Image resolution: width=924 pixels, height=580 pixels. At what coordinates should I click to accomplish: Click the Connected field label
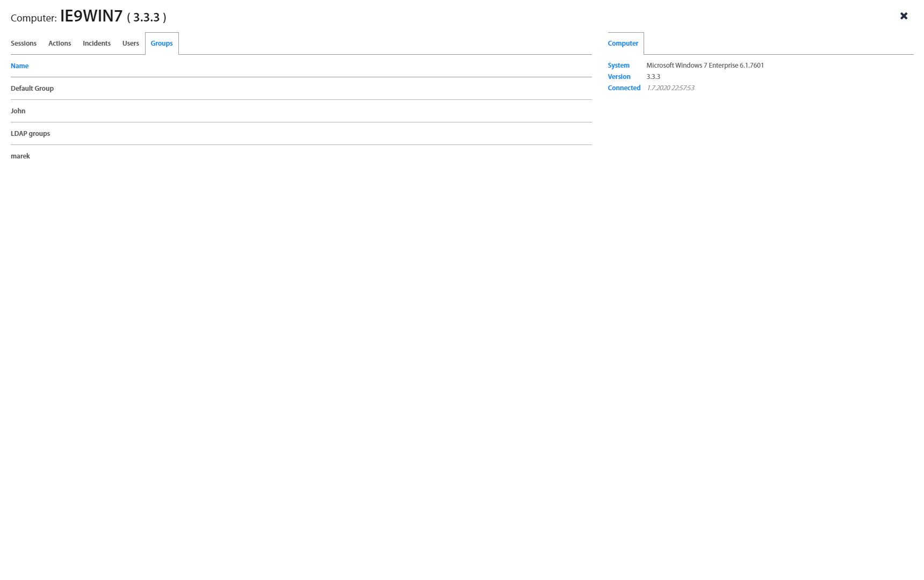[x=624, y=88]
